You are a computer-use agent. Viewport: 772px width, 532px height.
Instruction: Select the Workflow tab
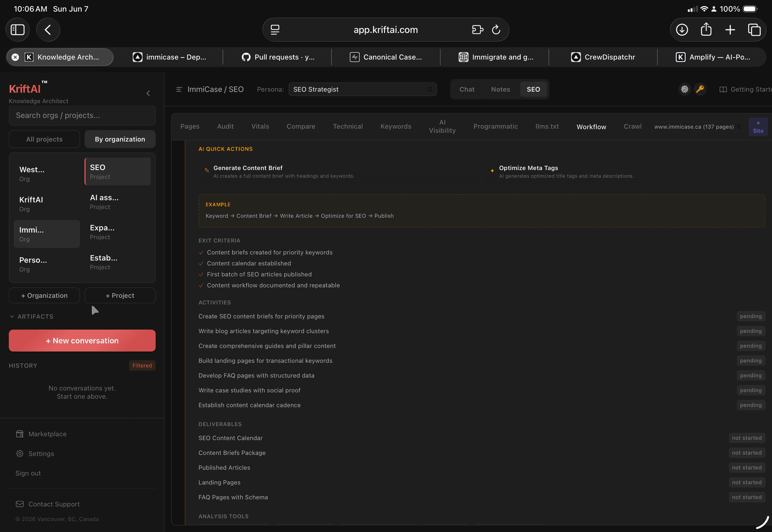[591, 127]
